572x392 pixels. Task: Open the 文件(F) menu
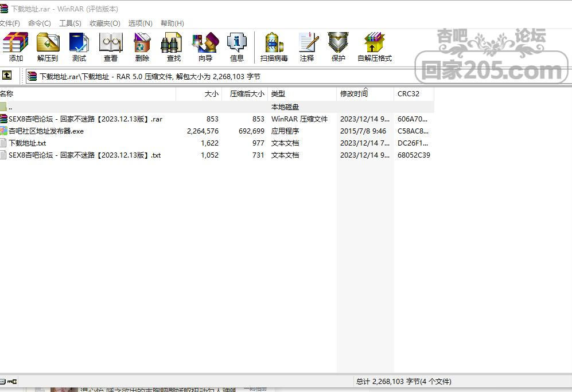[x=10, y=23]
